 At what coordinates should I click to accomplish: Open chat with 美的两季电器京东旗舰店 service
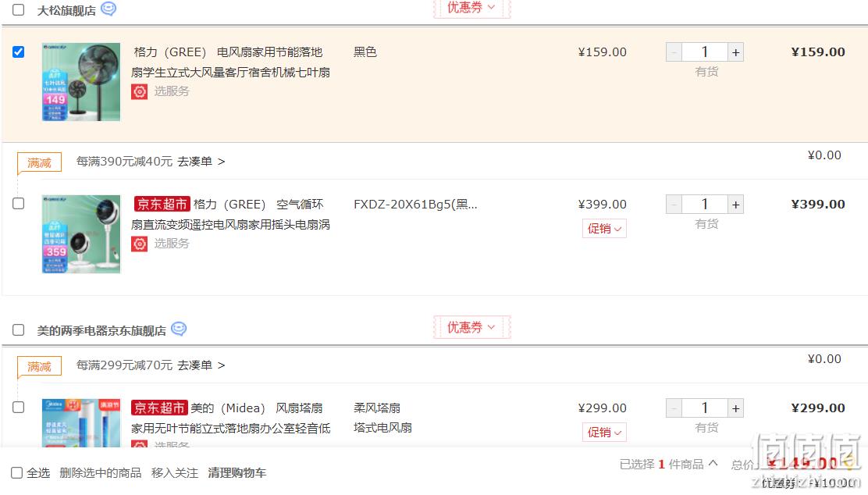coord(179,329)
